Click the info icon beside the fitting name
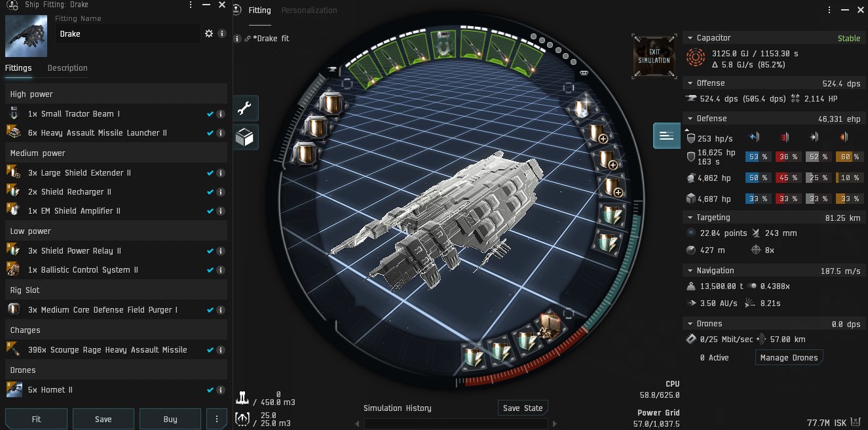Image resolution: width=868 pixels, height=430 pixels. click(222, 33)
